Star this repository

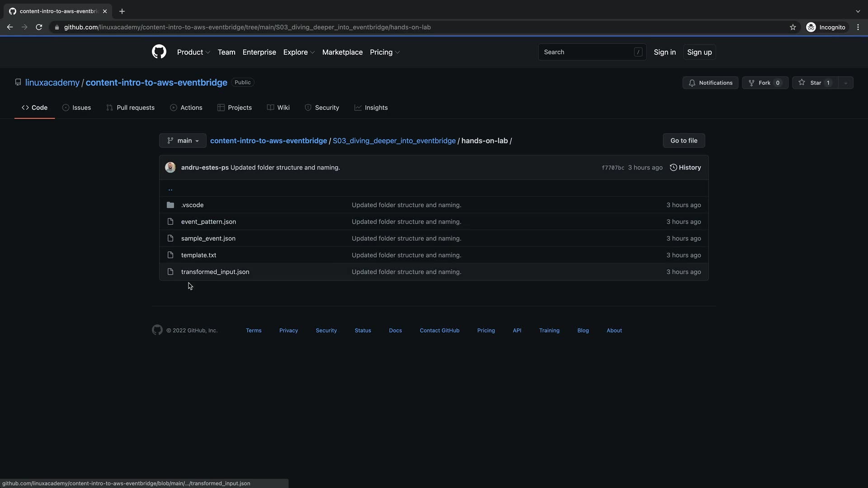pyautogui.click(x=815, y=83)
